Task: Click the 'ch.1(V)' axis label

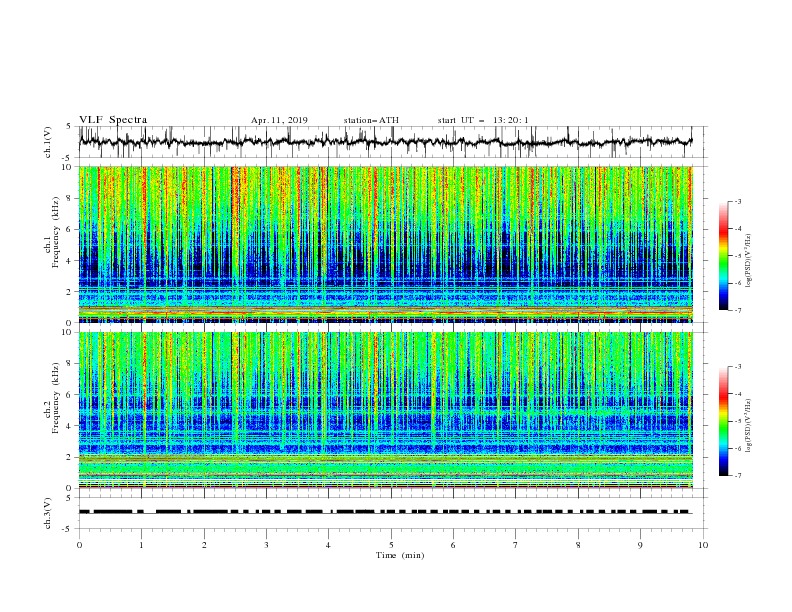Action: pyautogui.click(x=48, y=142)
